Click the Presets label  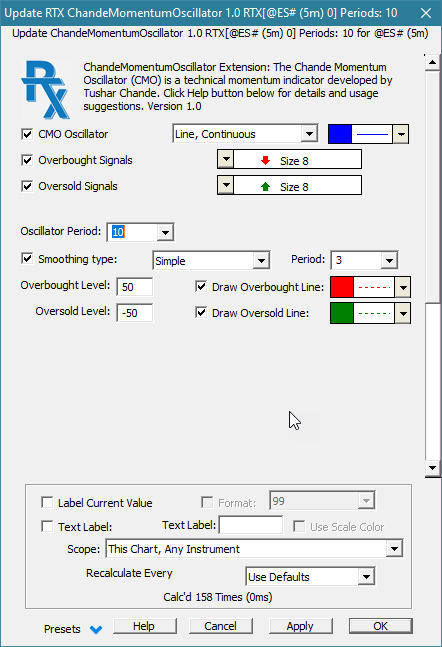pos(62,629)
